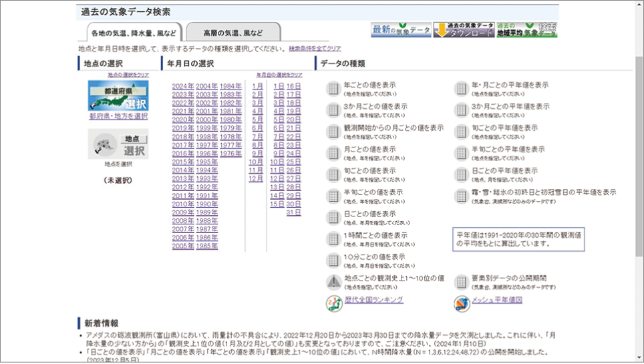
Task: Open the 最新の気象データ banner
Action: pyautogui.click(x=401, y=30)
